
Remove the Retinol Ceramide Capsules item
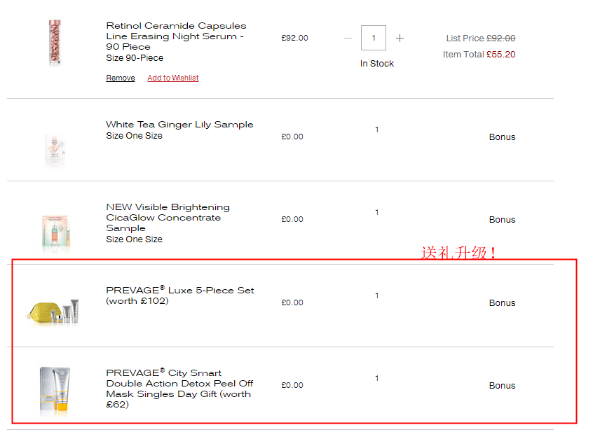pos(120,78)
